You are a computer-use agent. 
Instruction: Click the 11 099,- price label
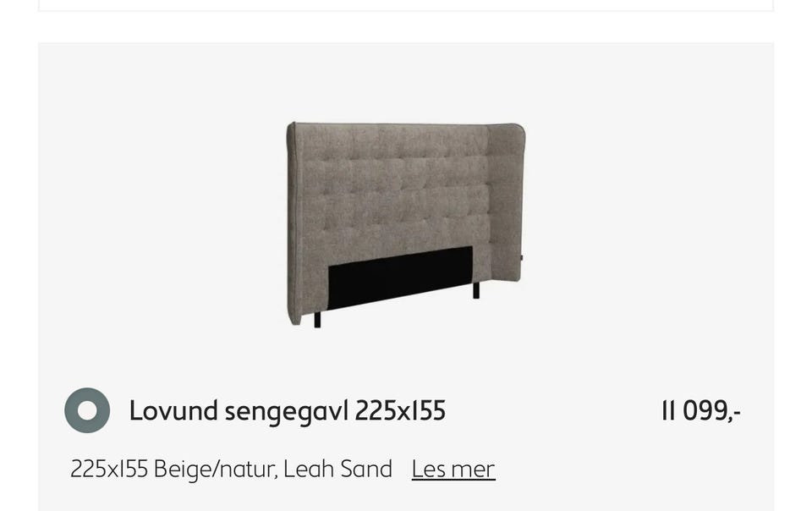click(701, 411)
